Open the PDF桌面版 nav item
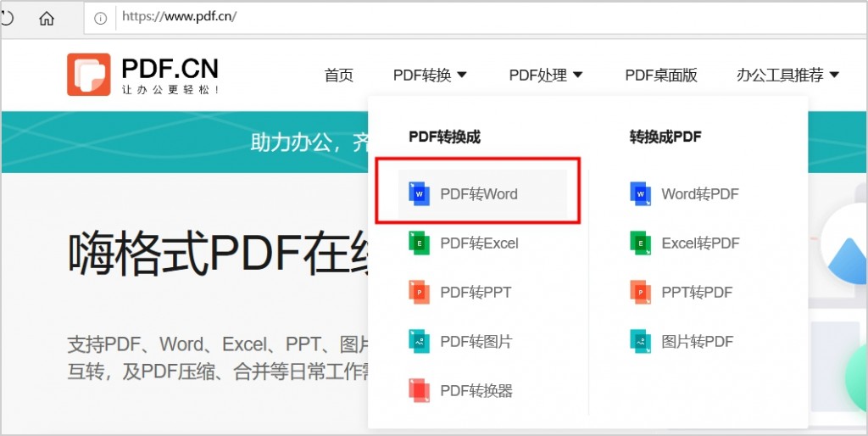Image resolution: width=868 pixels, height=436 pixels. click(661, 75)
